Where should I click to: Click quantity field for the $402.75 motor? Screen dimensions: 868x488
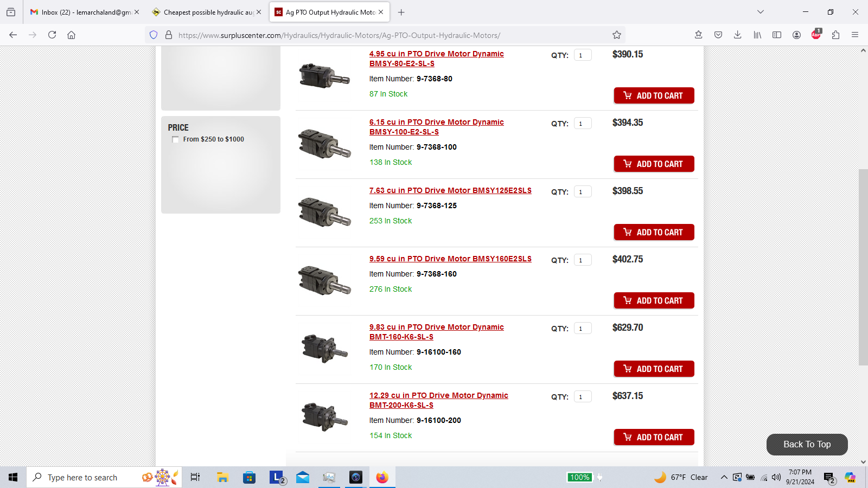pyautogui.click(x=583, y=260)
